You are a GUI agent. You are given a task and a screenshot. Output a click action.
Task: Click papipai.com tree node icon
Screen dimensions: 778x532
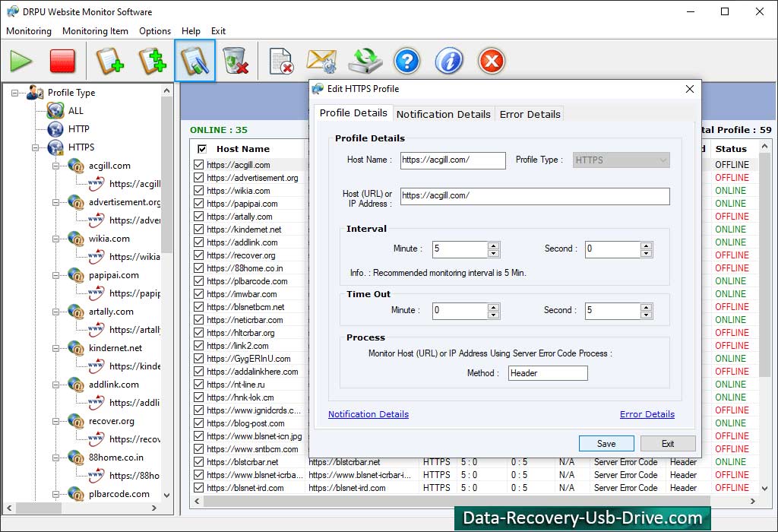[76, 275]
